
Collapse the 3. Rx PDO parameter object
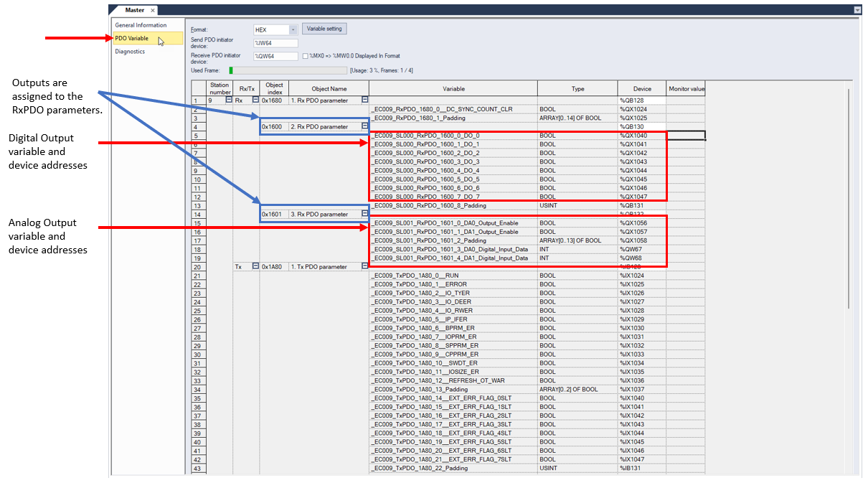coord(364,214)
